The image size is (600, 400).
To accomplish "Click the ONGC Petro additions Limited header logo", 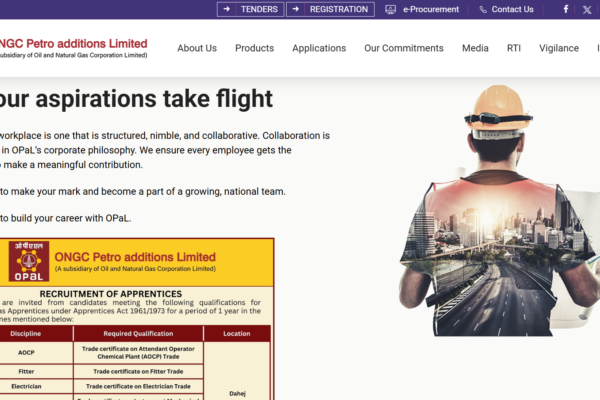I will 73,48.
